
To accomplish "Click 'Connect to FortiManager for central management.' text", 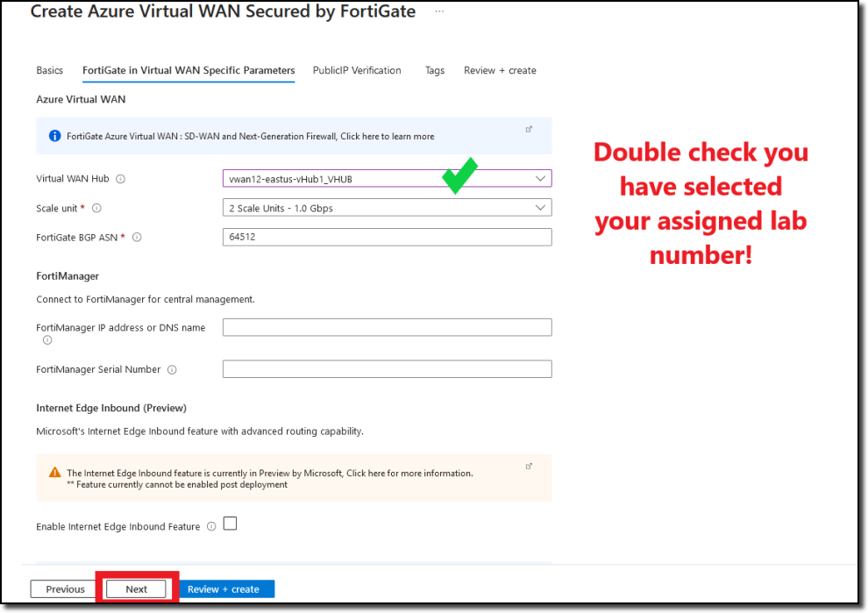I will [146, 299].
